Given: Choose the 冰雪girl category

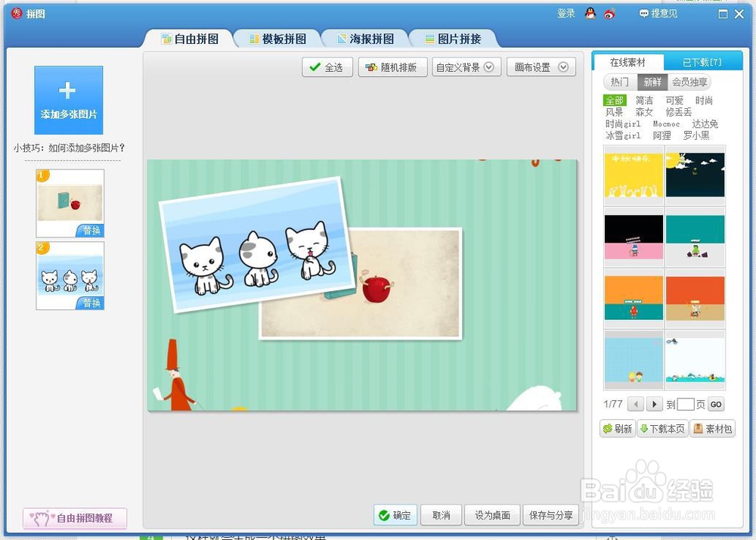Looking at the screenshot, I should pos(623,135).
